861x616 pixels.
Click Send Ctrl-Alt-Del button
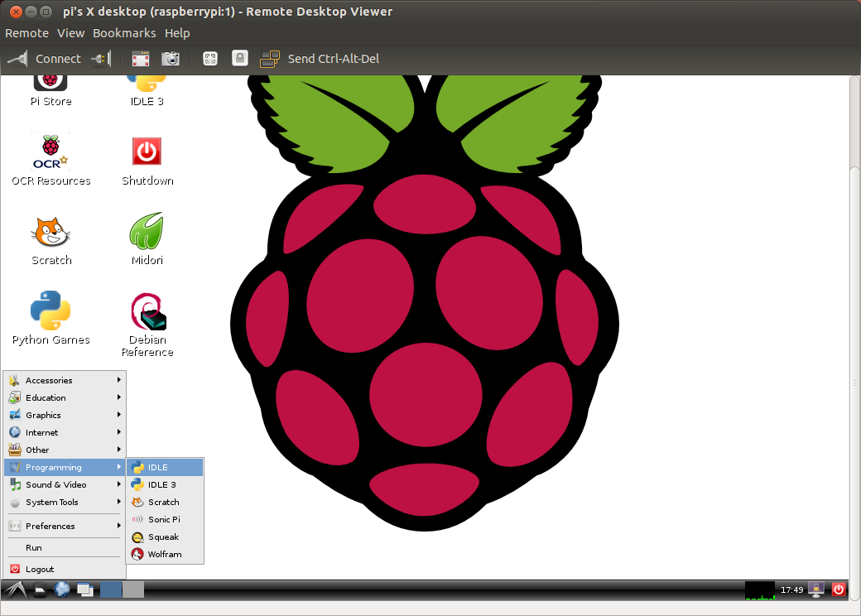coord(320,59)
